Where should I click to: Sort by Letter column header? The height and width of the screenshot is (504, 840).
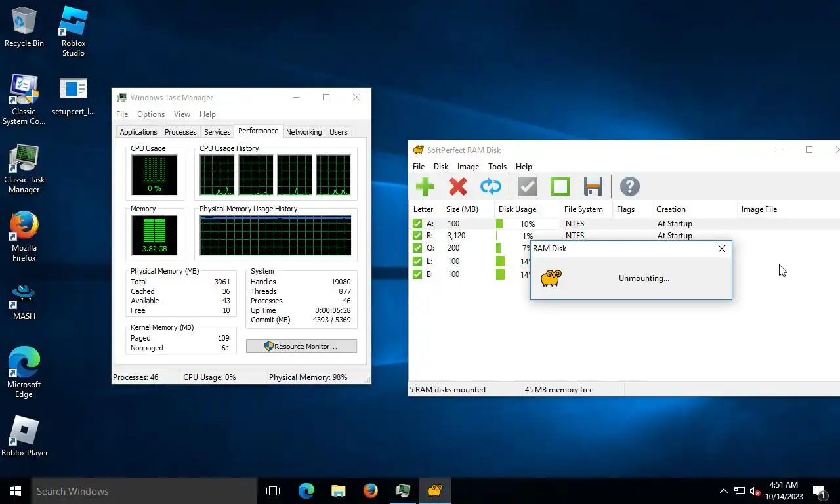coord(424,209)
